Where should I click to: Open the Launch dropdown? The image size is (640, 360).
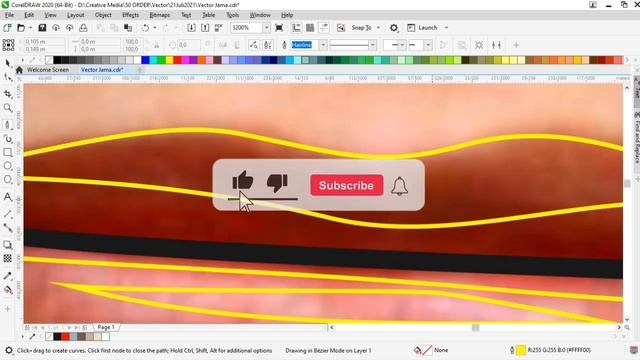coord(446,28)
